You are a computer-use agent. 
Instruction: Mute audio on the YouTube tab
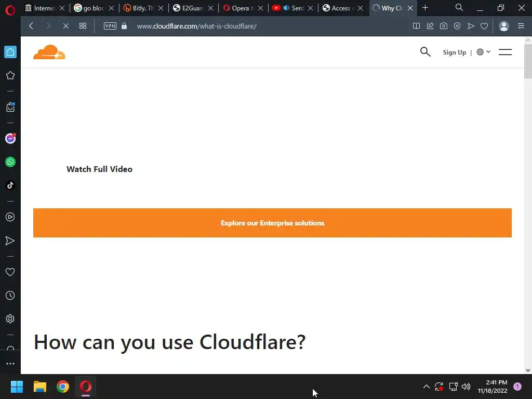point(286,8)
